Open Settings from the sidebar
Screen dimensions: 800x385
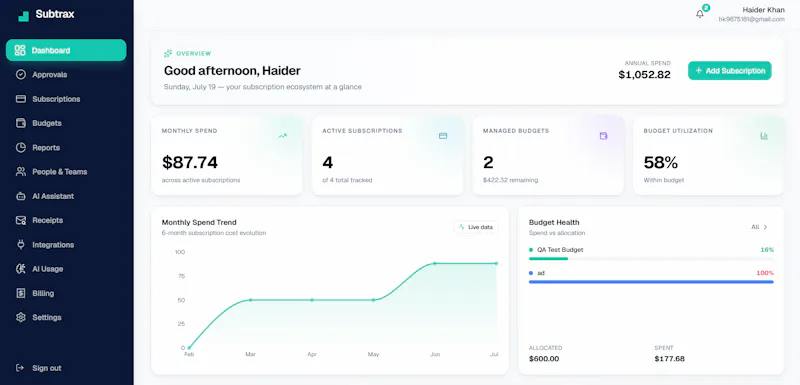point(66,317)
